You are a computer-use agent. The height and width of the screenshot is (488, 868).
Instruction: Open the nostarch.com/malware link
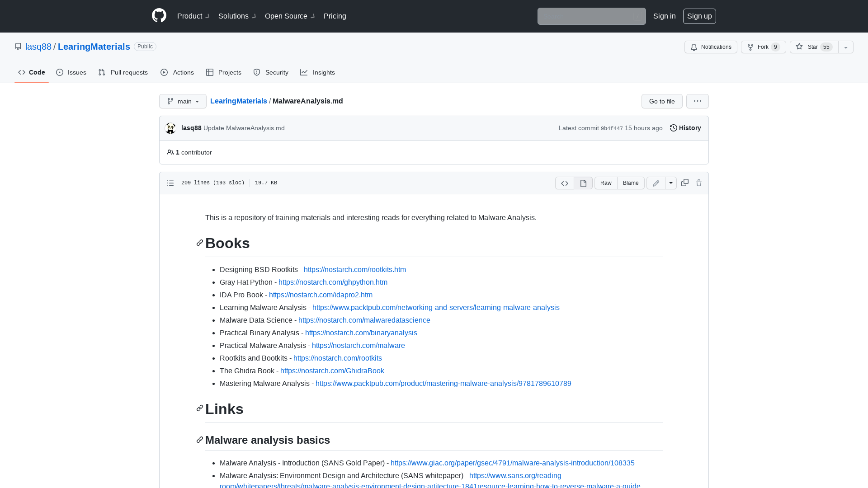(x=359, y=345)
